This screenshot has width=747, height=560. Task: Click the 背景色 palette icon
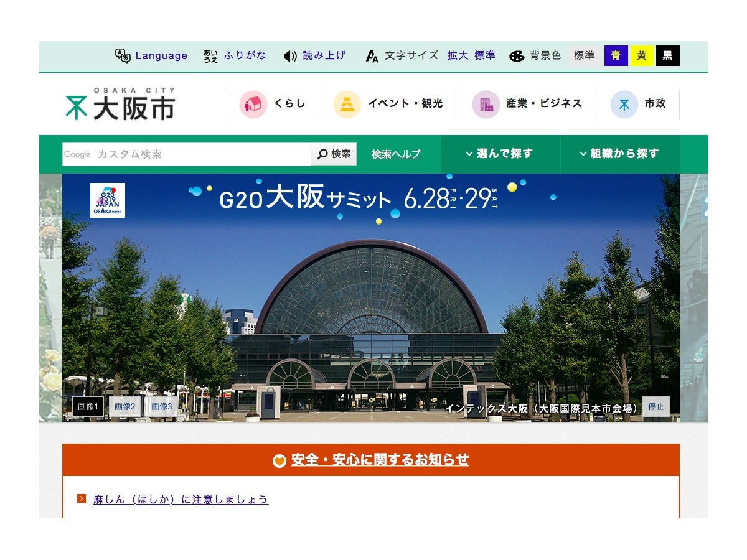pyautogui.click(x=517, y=55)
